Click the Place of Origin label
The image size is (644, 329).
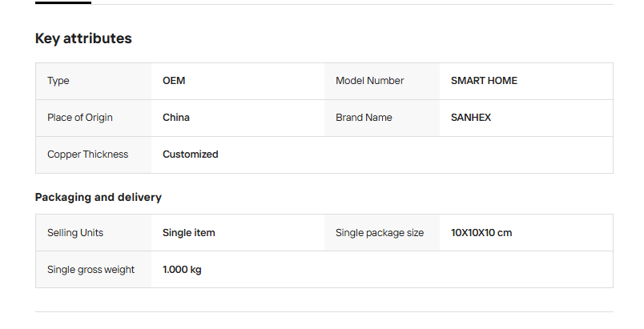[x=80, y=118]
